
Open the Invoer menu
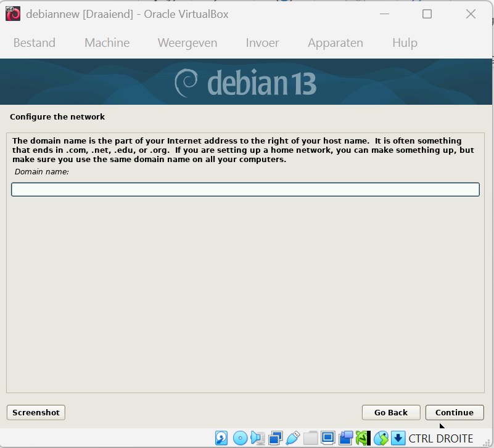[x=263, y=43]
